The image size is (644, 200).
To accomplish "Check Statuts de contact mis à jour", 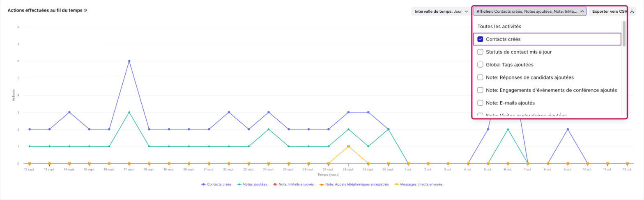I will tap(480, 52).
